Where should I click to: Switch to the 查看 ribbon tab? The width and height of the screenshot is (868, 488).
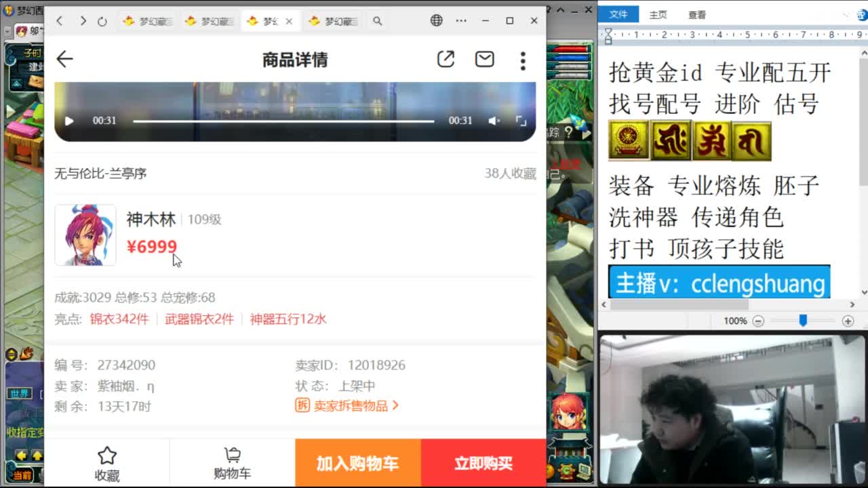click(x=697, y=14)
